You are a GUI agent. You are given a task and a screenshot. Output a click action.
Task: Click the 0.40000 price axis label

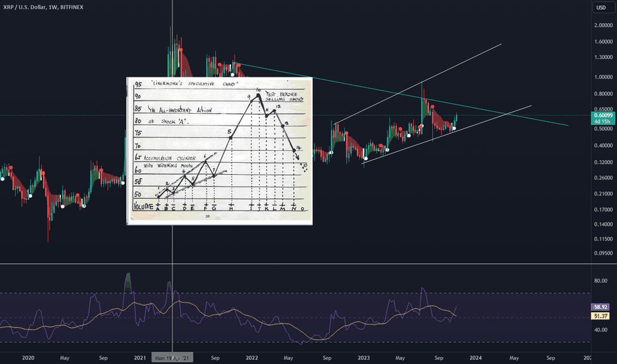(603, 146)
